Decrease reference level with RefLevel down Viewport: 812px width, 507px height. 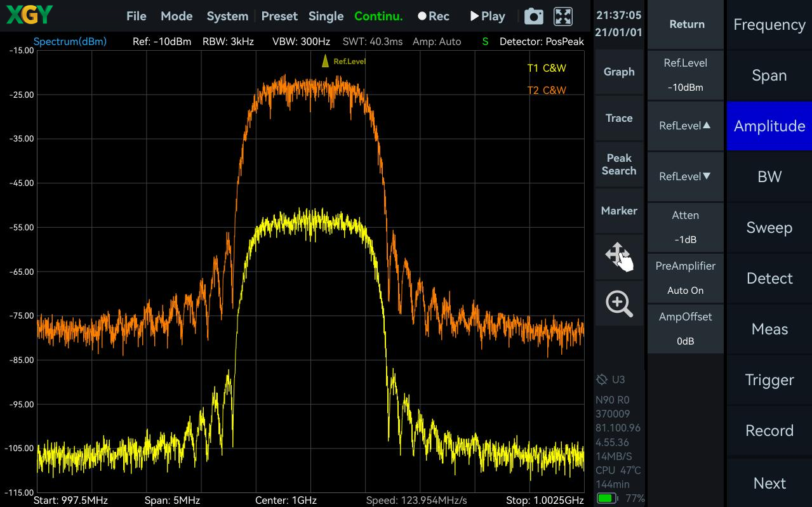686,176
